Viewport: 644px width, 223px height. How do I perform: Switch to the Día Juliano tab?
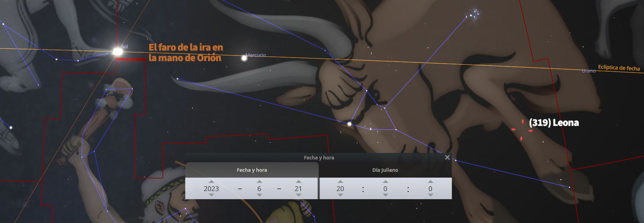click(x=385, y=170)
